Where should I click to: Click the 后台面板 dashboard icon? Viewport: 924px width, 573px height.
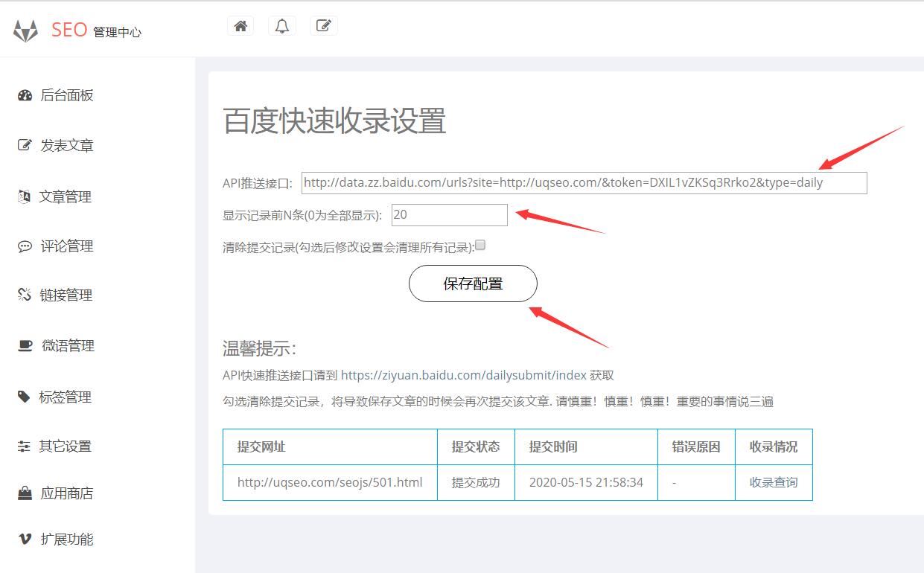point(23,94)
